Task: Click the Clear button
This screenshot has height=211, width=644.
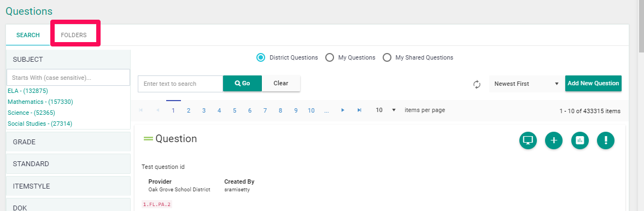Action: [281, 83]
